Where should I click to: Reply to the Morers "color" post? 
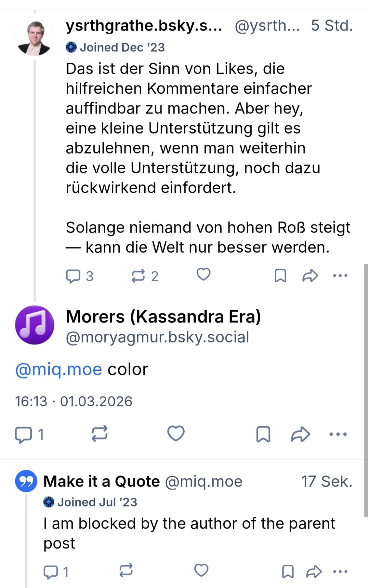(x=24, y=434)
